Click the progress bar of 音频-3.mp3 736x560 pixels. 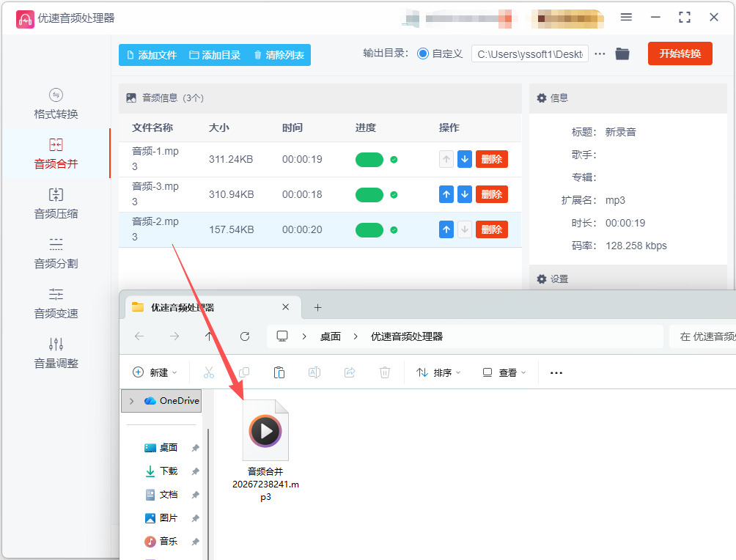[369, 195]
